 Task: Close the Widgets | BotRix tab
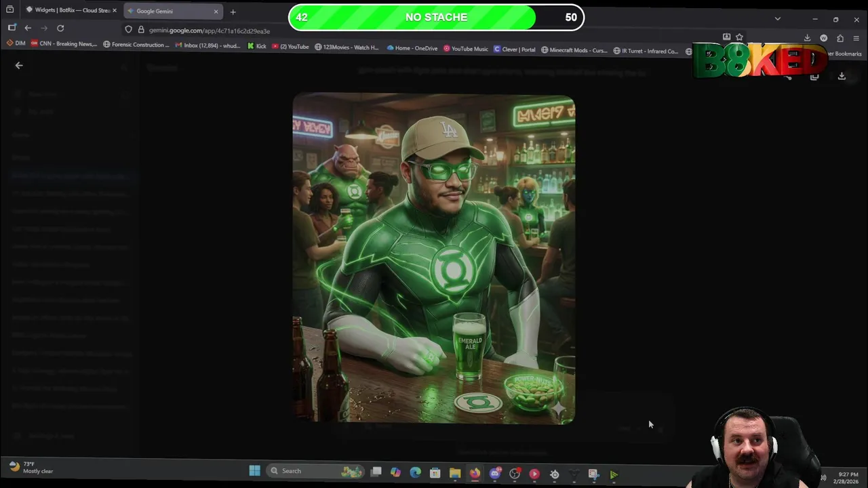click(114, 11)
